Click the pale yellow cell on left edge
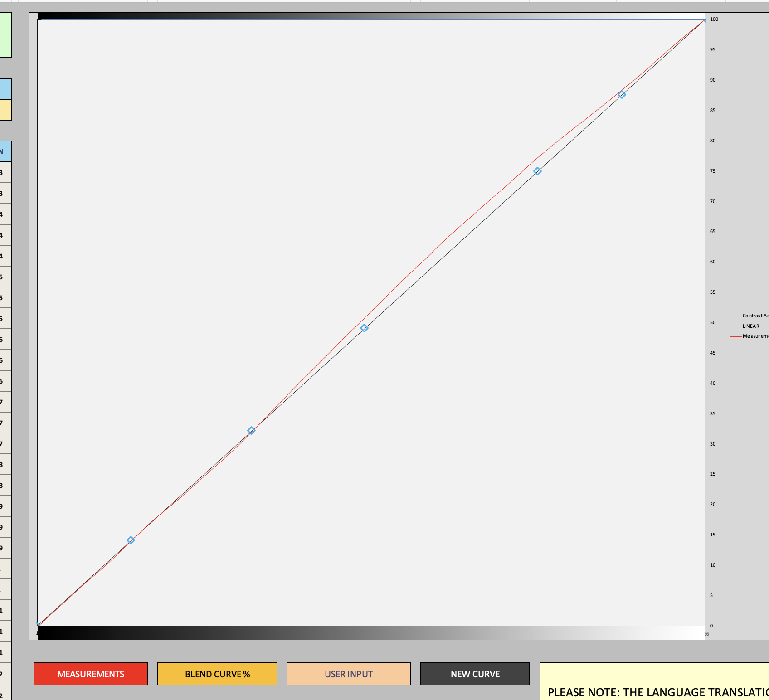The height and width of the screenshot is (700, 769). click(x=5, y=110)
